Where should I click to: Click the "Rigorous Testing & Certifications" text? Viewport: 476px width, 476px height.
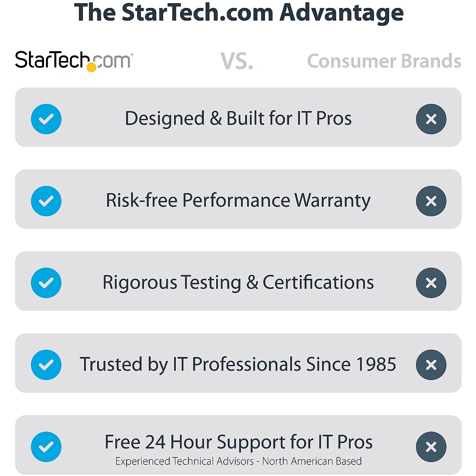[238, 282]
